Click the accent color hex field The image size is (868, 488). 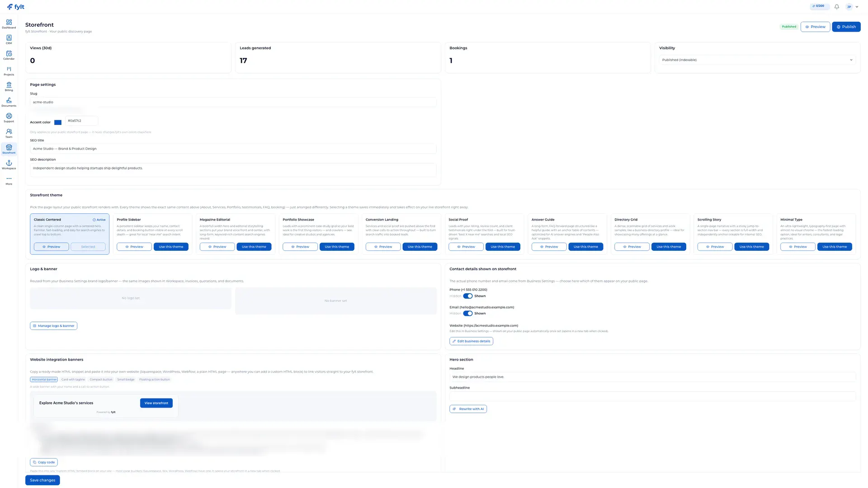(81, 121)
